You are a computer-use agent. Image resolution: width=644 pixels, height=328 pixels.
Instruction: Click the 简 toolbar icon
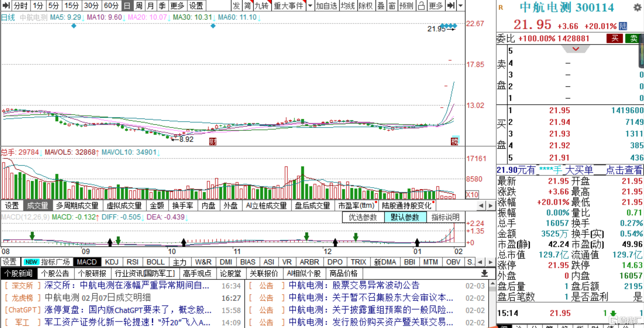pyautogui.click(x=247, y=5)
